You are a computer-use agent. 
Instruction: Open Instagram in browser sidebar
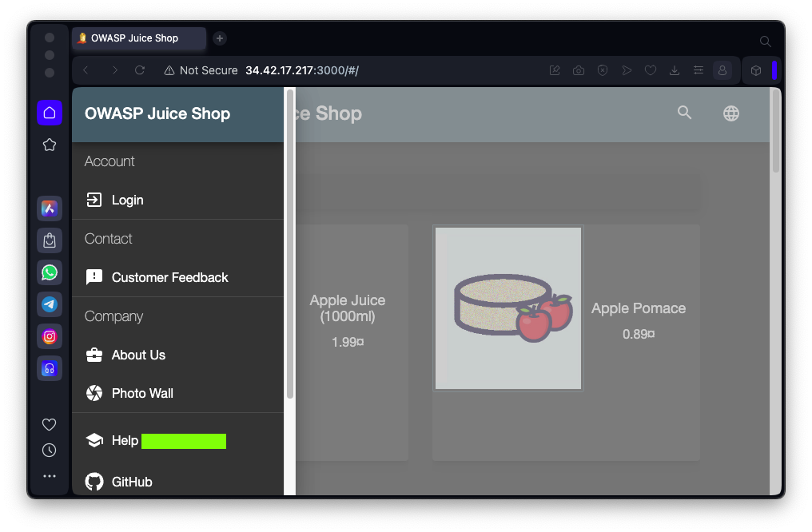pos(50,337)
